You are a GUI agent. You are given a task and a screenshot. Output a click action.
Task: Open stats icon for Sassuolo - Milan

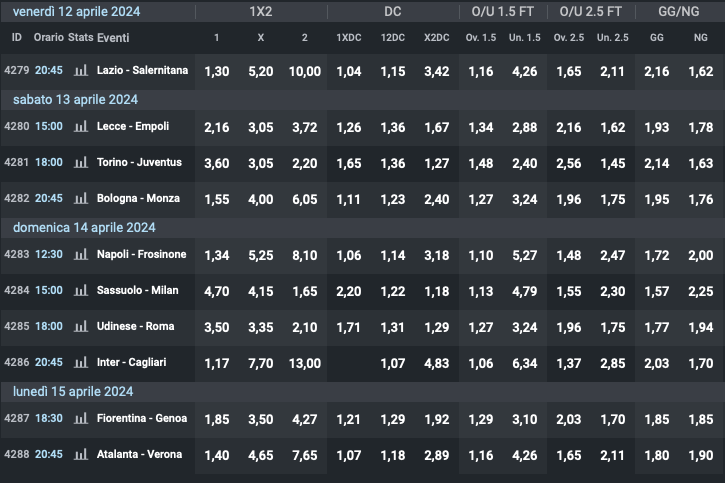pos(81,290)
